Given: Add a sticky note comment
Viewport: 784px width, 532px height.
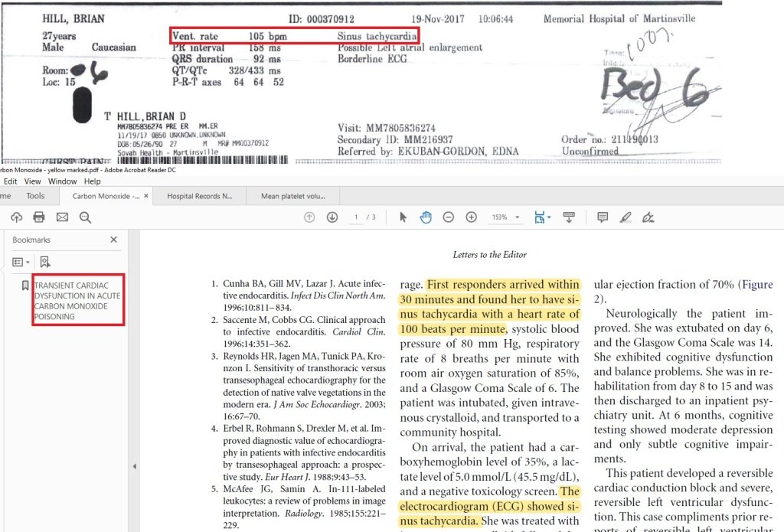Looking at the screenshot, I should click(603, 217).
